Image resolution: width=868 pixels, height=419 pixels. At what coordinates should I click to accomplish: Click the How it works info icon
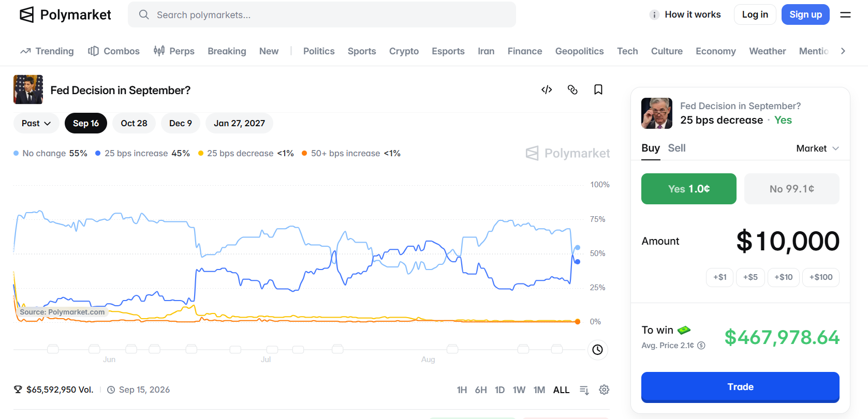(x=654, y=14)
